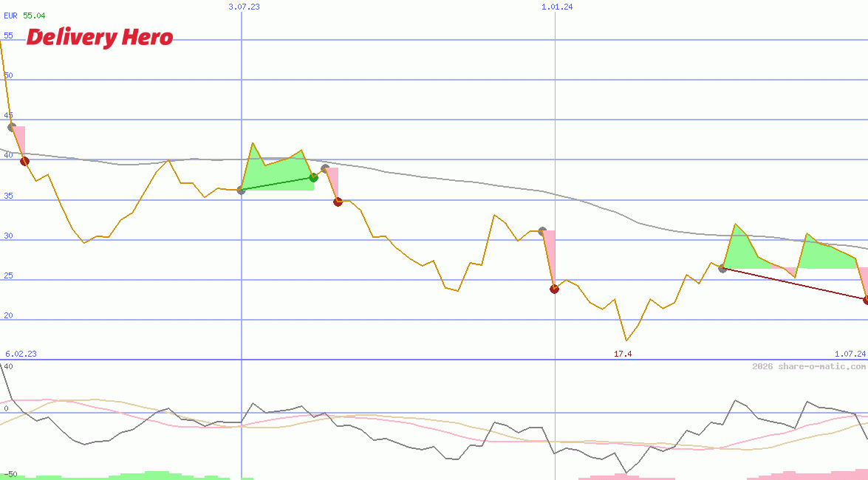Click the red marker dot on the 1.01.24 line
The height and width of the screenshot is (480, 868).
click(x=554, y=289)
